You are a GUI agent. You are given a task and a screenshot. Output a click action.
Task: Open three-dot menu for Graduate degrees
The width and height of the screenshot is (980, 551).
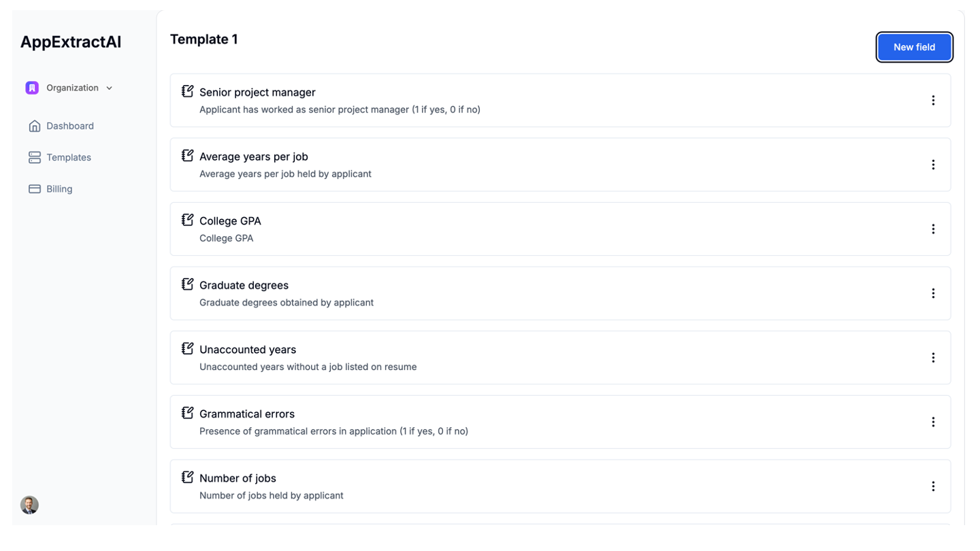[x=933, y=293]
